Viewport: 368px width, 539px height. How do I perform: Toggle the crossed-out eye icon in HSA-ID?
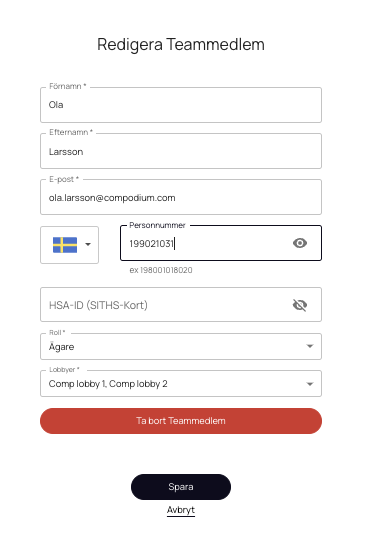click(x=300, y=305)
